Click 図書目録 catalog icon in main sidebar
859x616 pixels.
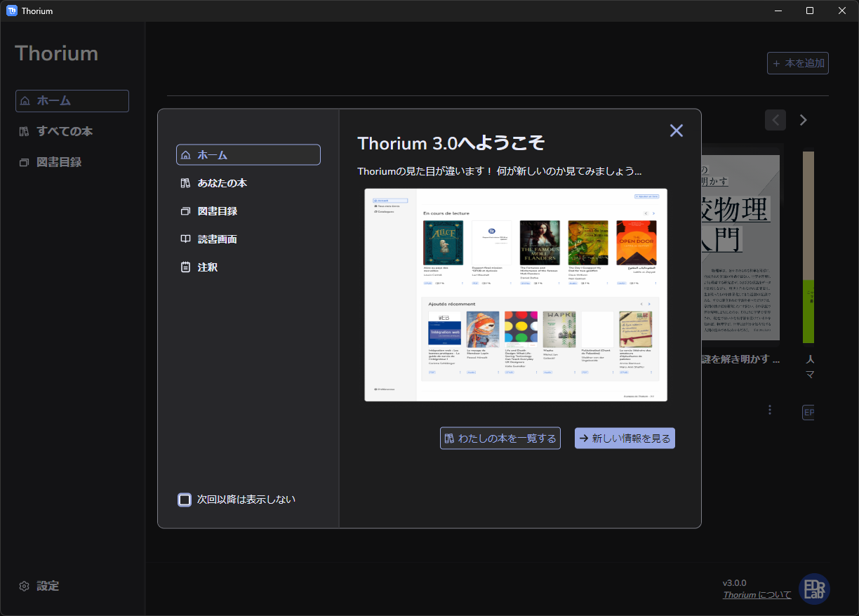(x=25, y=162)
